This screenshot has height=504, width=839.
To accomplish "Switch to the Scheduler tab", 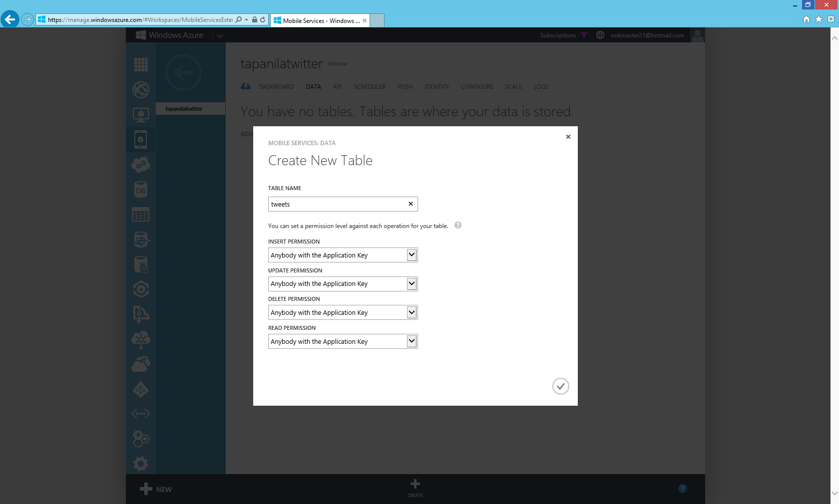I will [370, 87].
